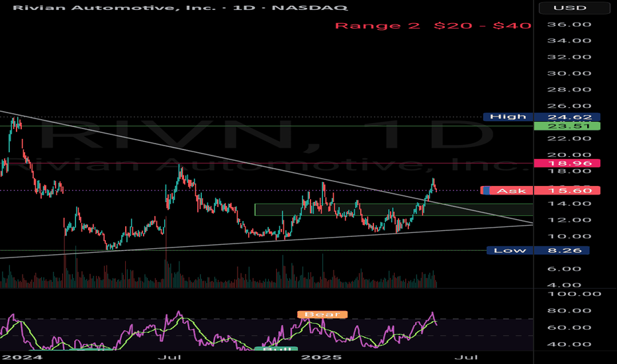Image resolution: width=617 pixels, height=364 pixels.
Task: Click the 34.00 price axis label
Action: tap(569, 40)
